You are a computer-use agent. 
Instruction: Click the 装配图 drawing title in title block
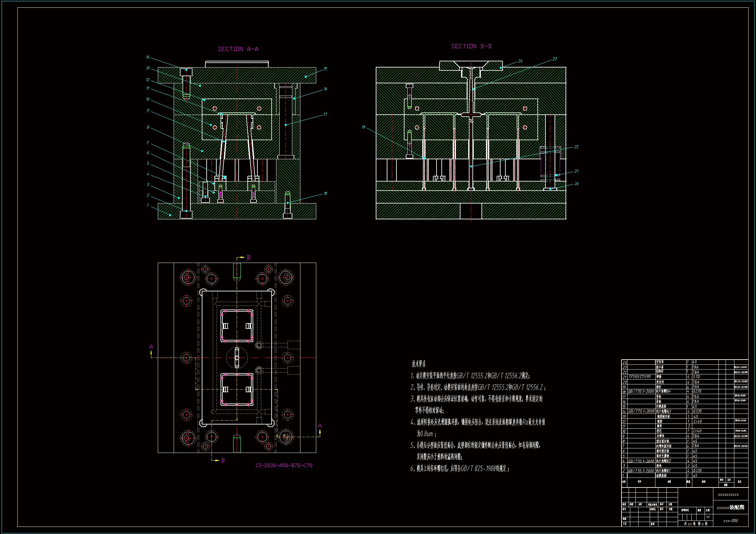[x=737, y=508]
